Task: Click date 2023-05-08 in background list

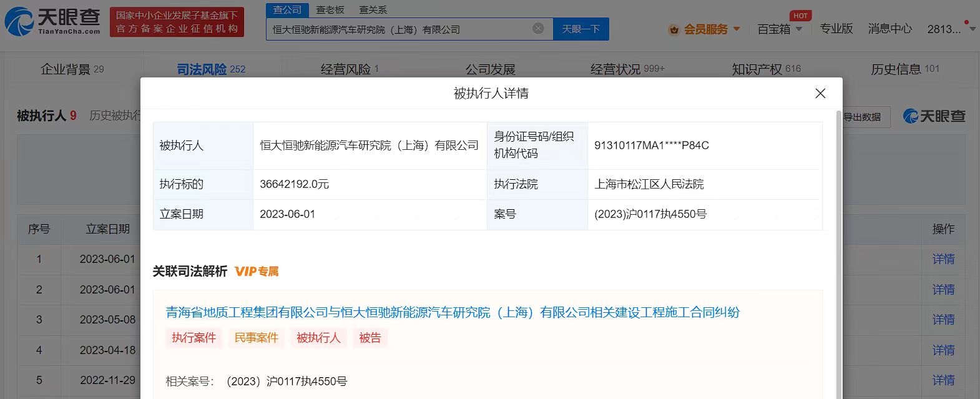Action: click(107, 320)
